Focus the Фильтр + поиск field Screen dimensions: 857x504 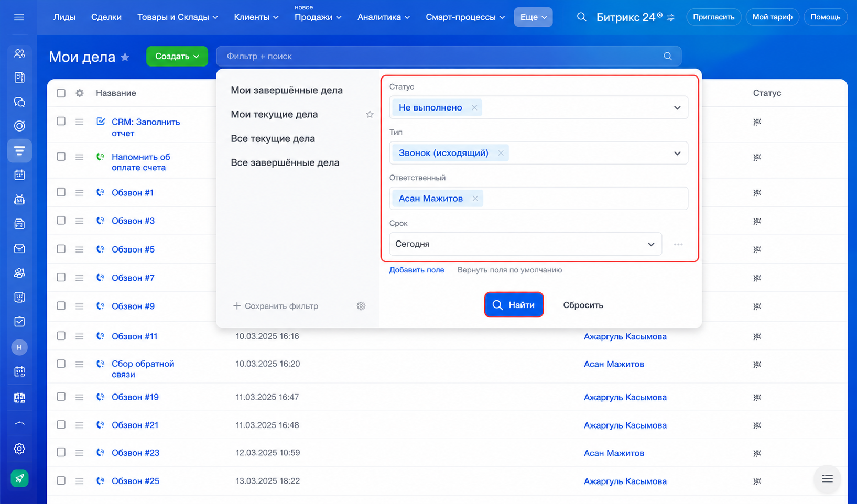point(449,56)
